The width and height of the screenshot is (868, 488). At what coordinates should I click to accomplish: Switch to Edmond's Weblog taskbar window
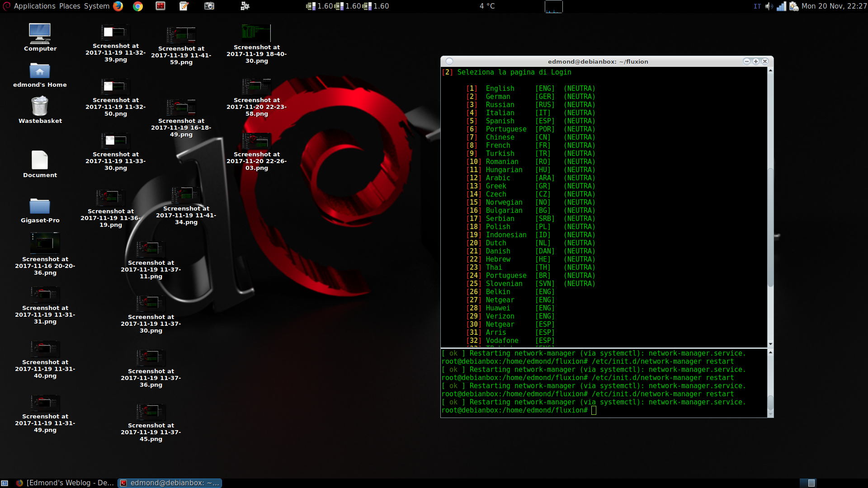coord(65,483)
